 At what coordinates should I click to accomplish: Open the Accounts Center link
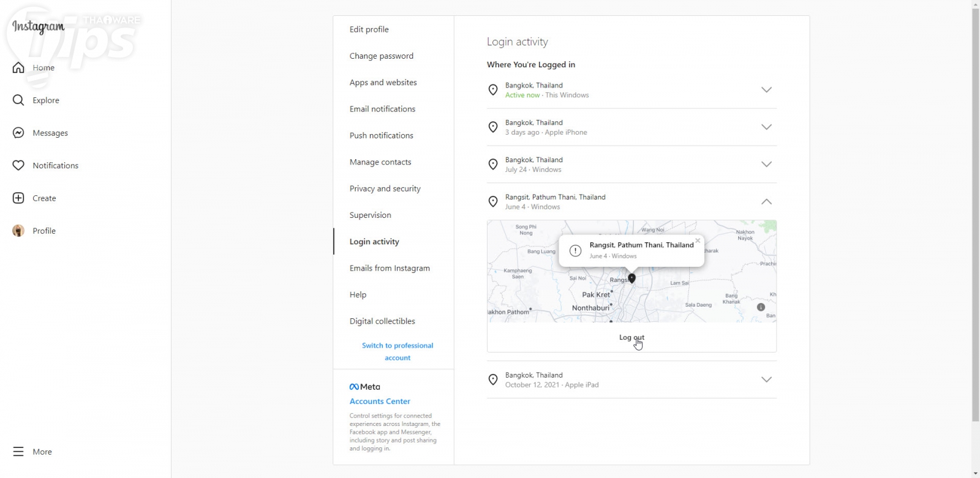click(x=380, y=401)
